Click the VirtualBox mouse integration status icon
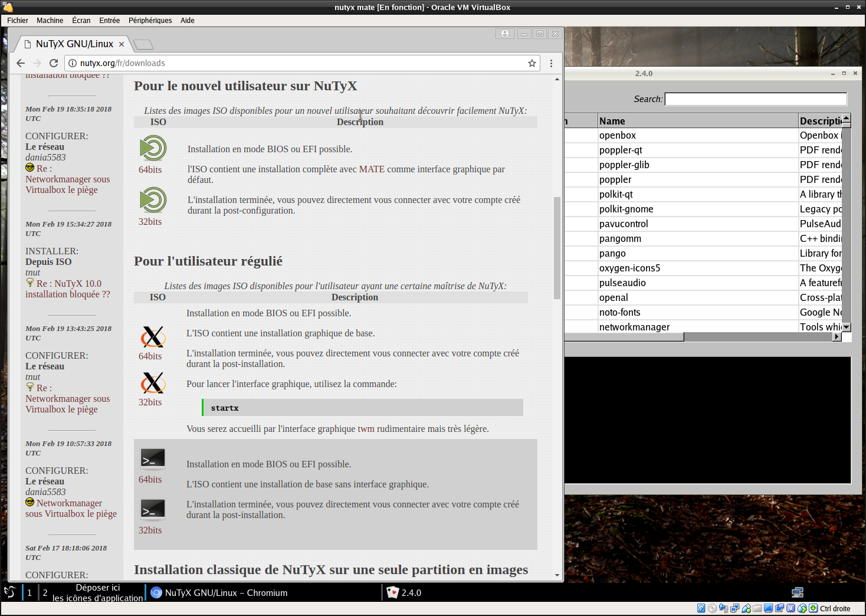The width and height of the screenshot is (866, 616). click(x=802, y=608)
